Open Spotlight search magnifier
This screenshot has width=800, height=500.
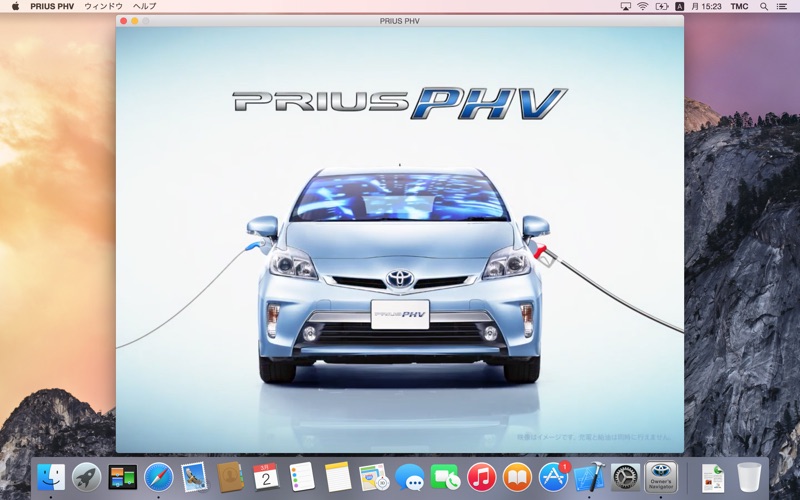pos(764,6)
